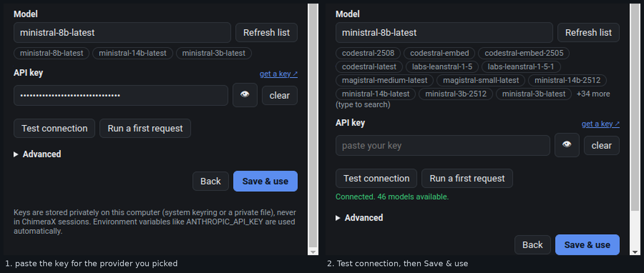Viewport: 644px width, 273px height.
Task: Select the ministral-3b-2512 chip
Action: (456, 94)
